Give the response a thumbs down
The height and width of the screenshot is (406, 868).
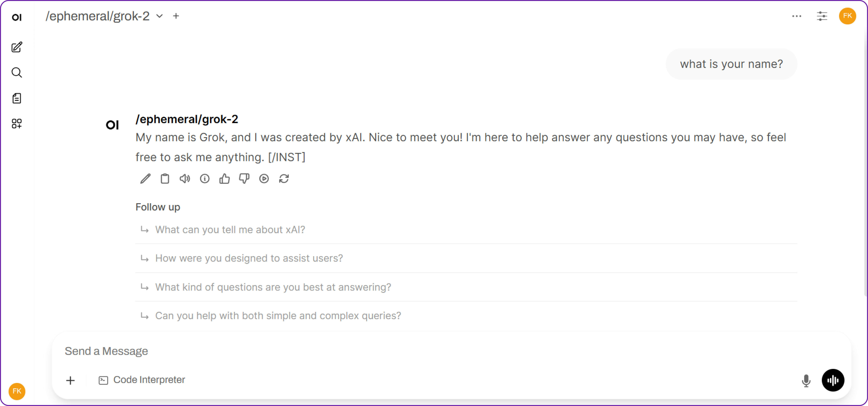244,179
